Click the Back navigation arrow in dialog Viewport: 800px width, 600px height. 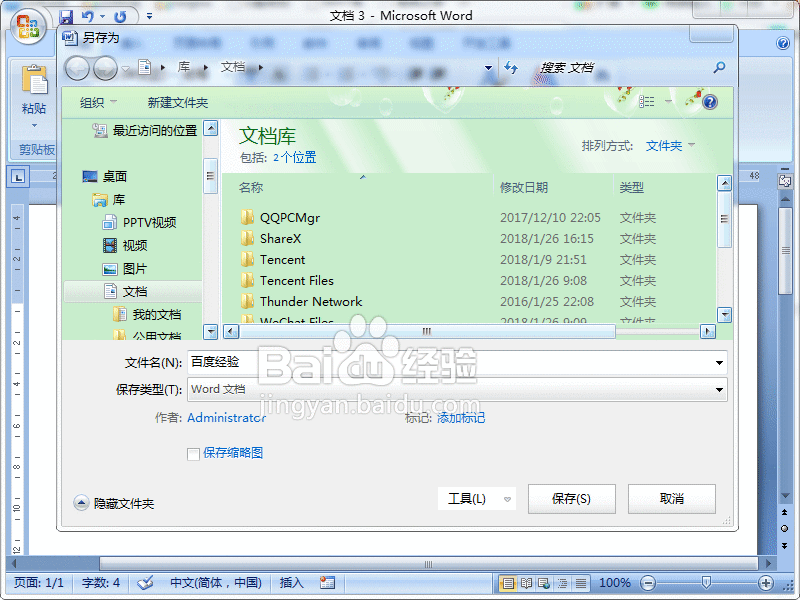tap(77, 68)
